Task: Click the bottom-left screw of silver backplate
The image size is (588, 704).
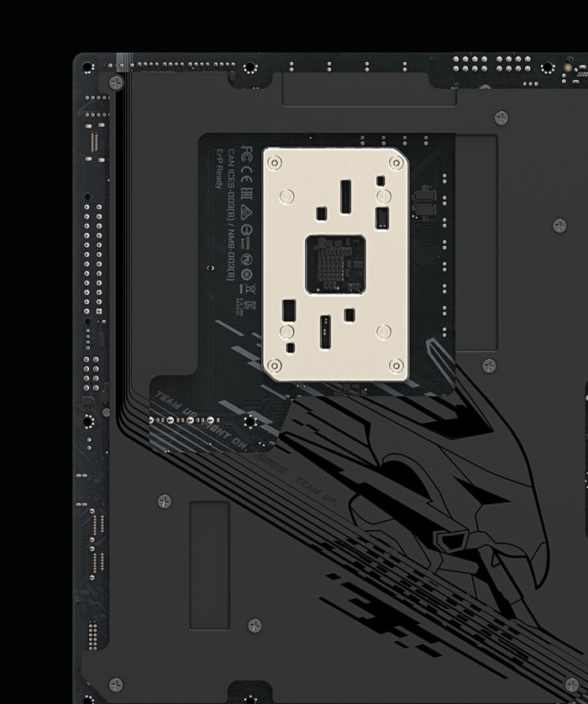Action: point(275,365)
